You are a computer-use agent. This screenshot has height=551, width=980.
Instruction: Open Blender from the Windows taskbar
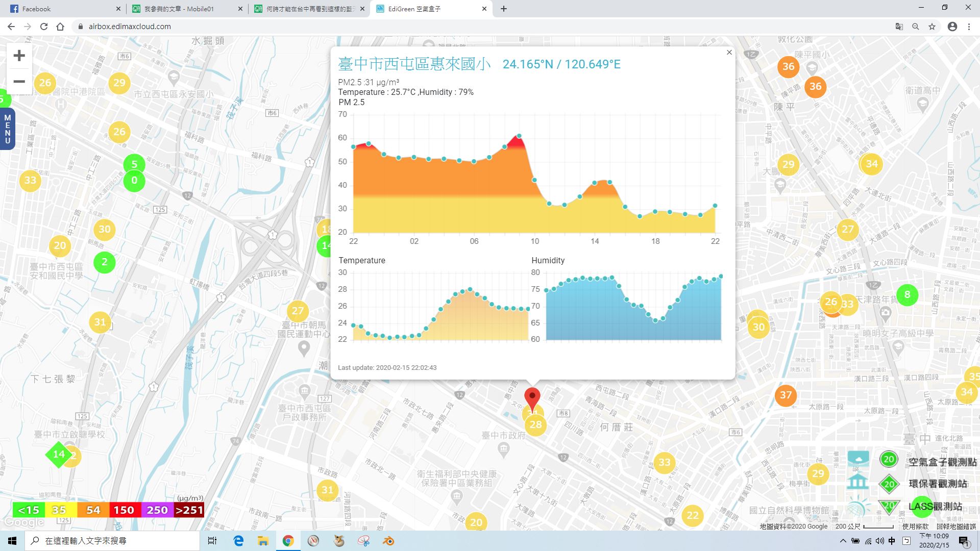point(389,541)
